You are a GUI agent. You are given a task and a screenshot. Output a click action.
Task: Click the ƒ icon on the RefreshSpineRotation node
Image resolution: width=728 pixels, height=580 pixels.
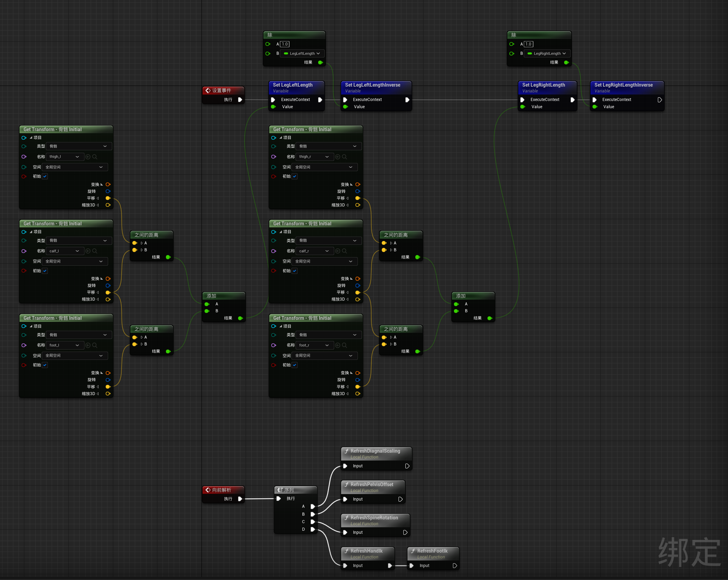(346, 518)
